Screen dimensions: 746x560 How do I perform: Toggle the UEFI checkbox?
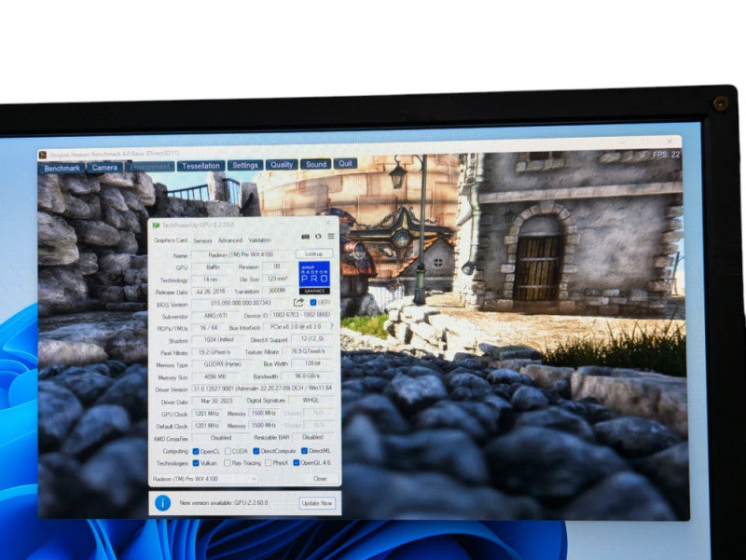[x=313, y=302]
